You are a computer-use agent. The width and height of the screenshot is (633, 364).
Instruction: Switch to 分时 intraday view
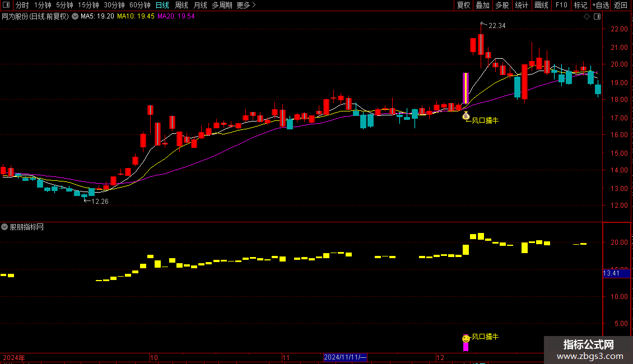point(22,5)
